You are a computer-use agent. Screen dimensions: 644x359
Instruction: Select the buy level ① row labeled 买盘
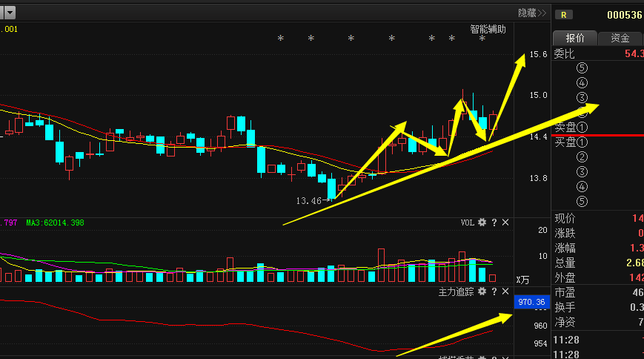click(x=571, y=142)
